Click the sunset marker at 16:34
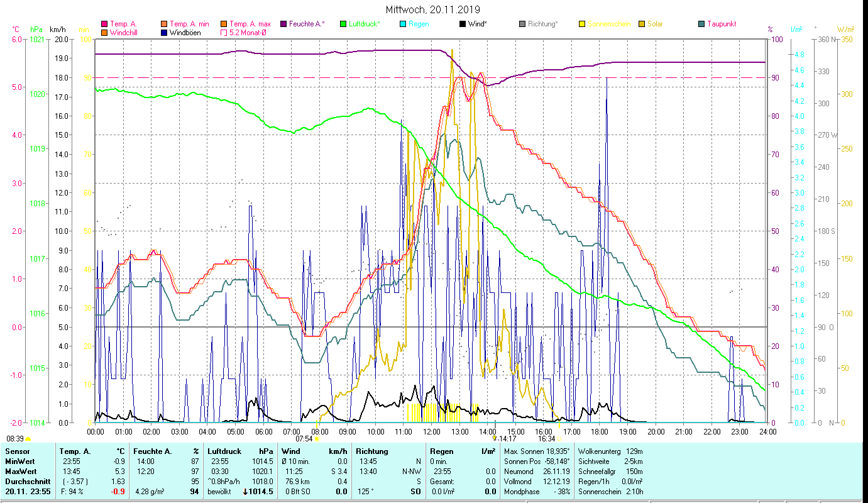 pos(559,439)
